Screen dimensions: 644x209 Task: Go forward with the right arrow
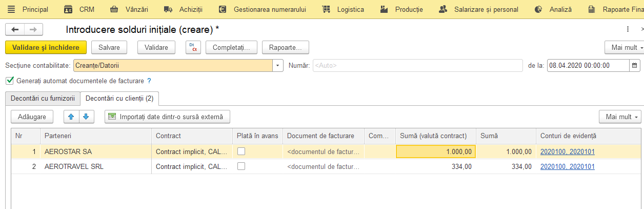coord(33,30)
